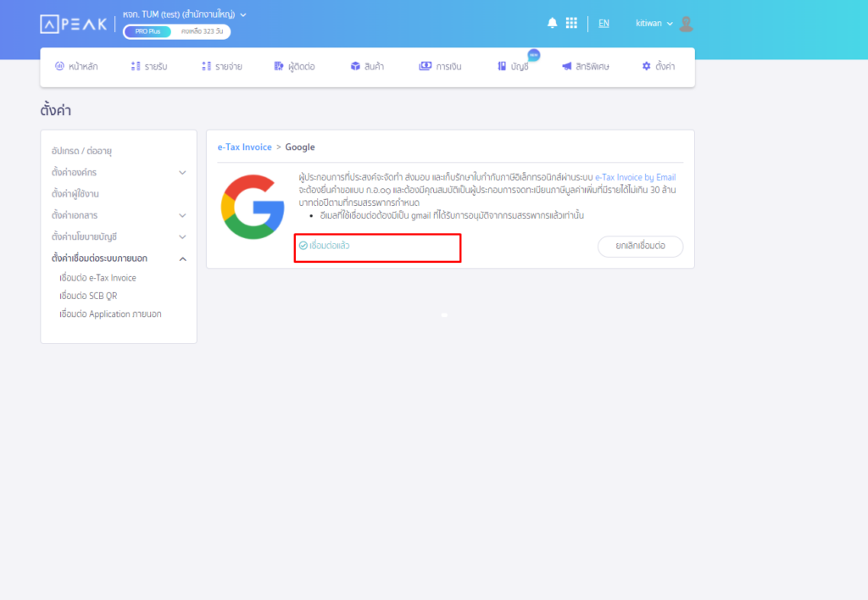The width and height of the screenshot is (868, 600).
Task: Expand ตั้งค่าเอกสาร section
Action: point(183,215)
